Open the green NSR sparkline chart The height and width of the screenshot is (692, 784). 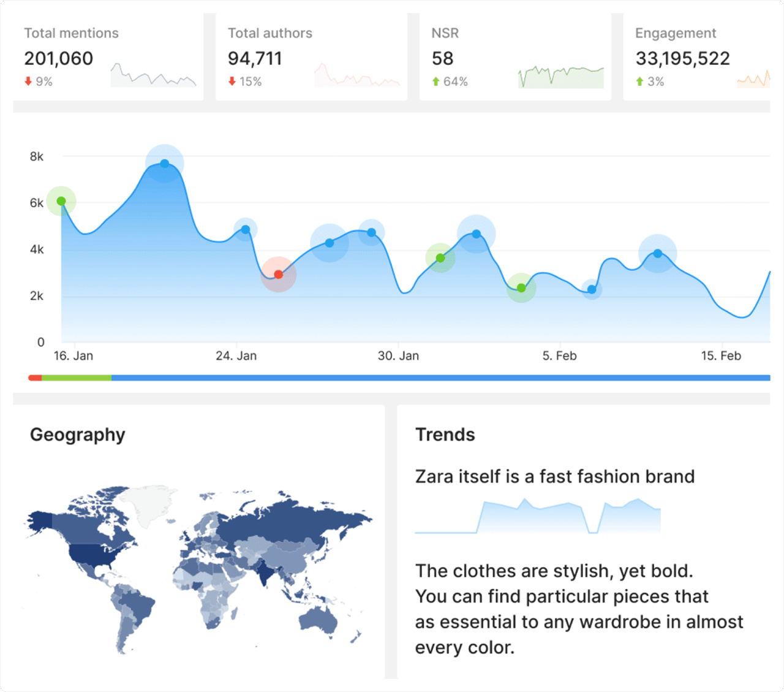point(560,77)
